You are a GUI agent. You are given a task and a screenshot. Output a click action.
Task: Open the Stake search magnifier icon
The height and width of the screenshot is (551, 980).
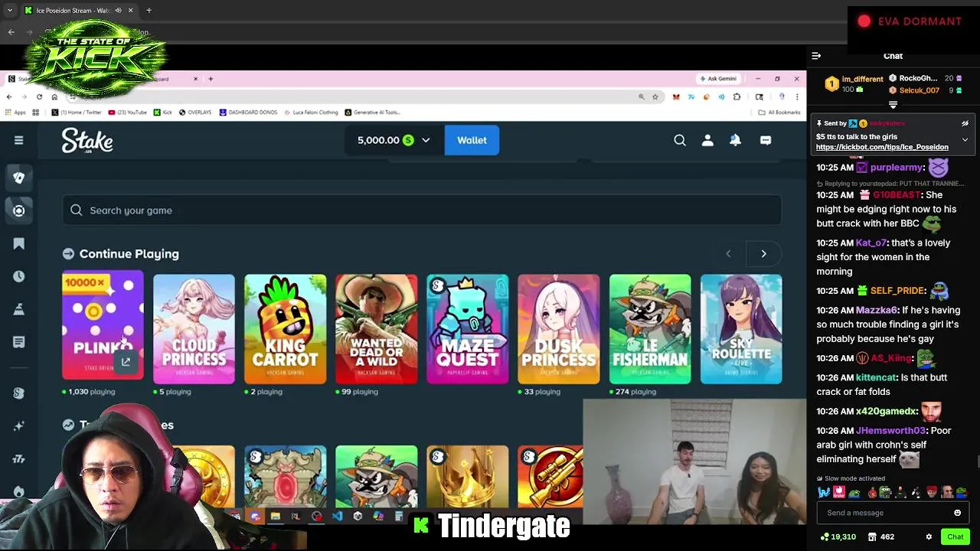pyautogui.click(x=680, y=140)
